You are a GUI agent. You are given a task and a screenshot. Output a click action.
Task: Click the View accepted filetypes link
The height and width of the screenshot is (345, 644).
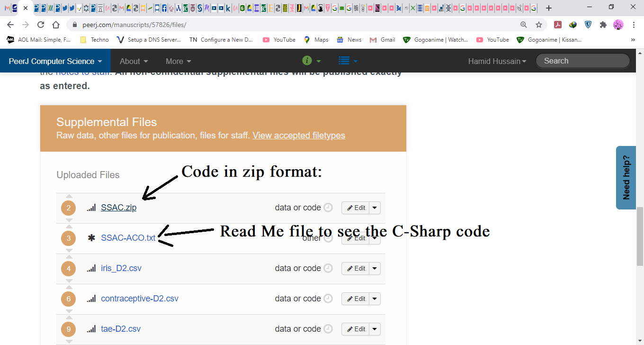[x=299, y=136]
